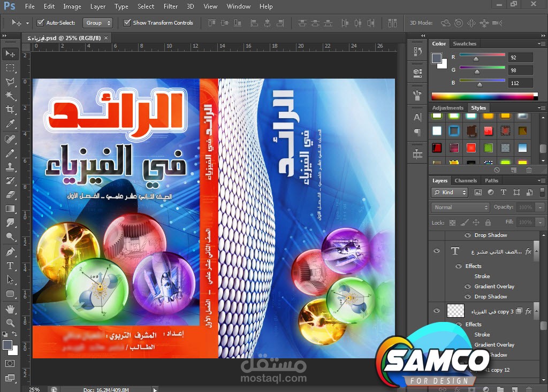This screenshot has height=392, width=548.
Task: Click the Lock position button
Action: point(476,222)
